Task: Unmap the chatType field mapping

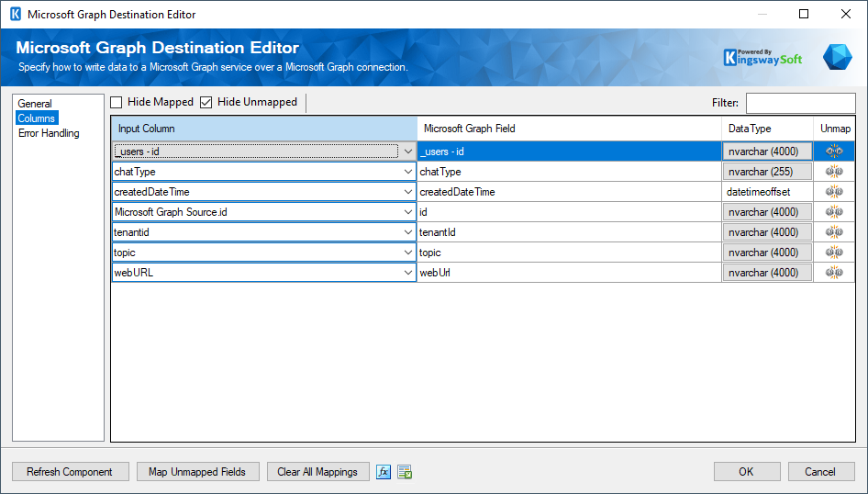Action: 834,172
